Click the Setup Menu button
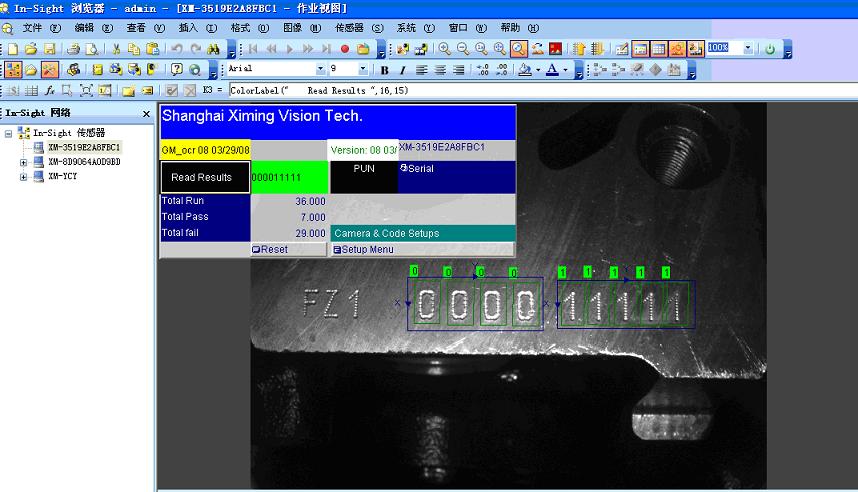The image size is (858, 492). click(364, 249)
